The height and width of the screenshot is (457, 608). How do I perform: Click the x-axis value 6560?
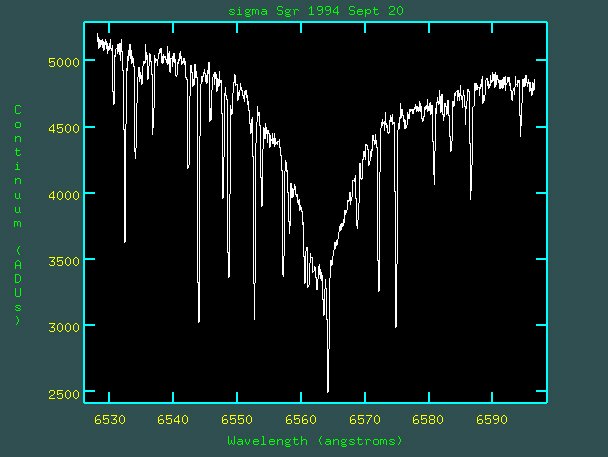301,419
